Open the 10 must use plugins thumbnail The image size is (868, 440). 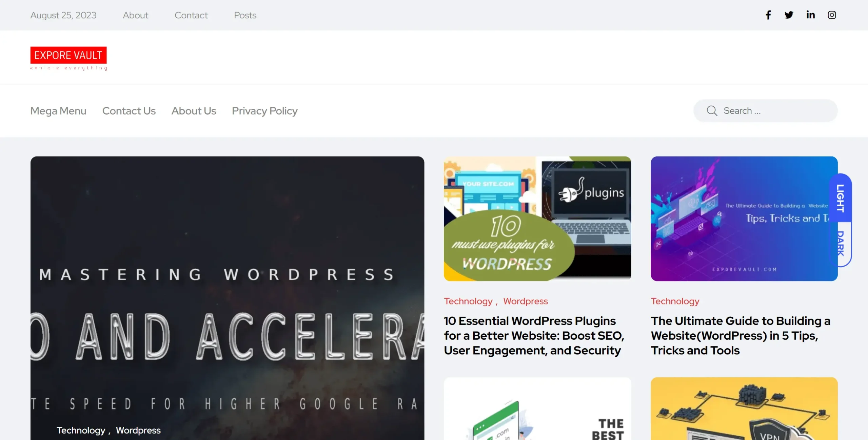(x=537, y=218)
